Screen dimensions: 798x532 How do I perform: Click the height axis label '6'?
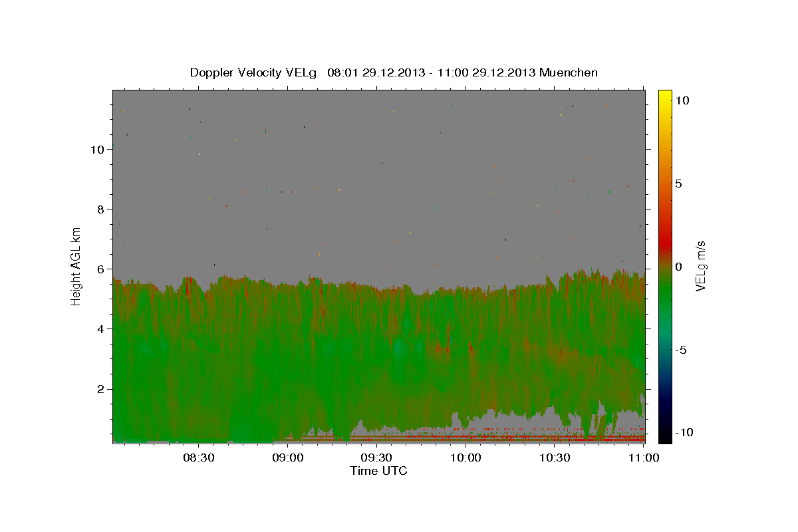click(x=101, y=269)
